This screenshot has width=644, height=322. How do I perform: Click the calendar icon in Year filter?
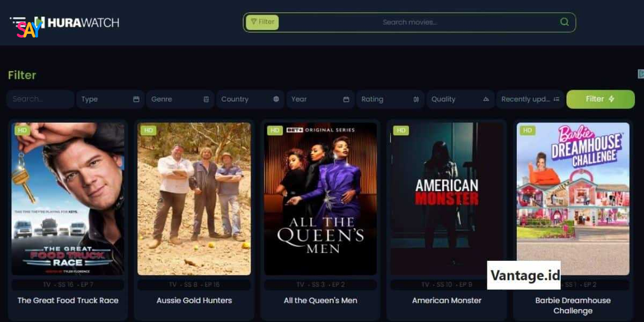click(x=346, y=99)
